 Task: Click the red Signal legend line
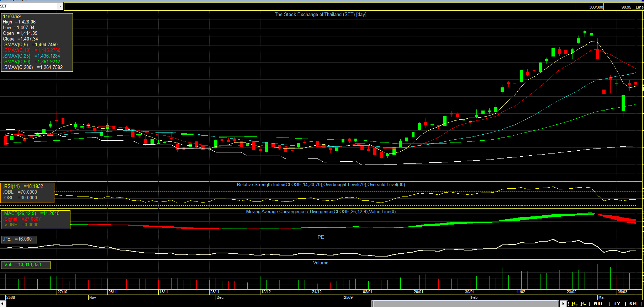pyautogui.click(x=22, y=219)
